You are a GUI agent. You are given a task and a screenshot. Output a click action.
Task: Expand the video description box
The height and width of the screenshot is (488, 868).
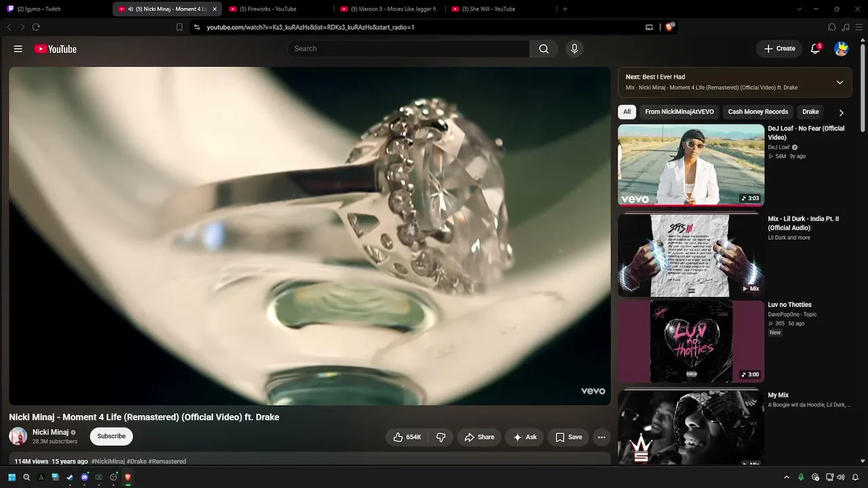(x=310, y=459)
